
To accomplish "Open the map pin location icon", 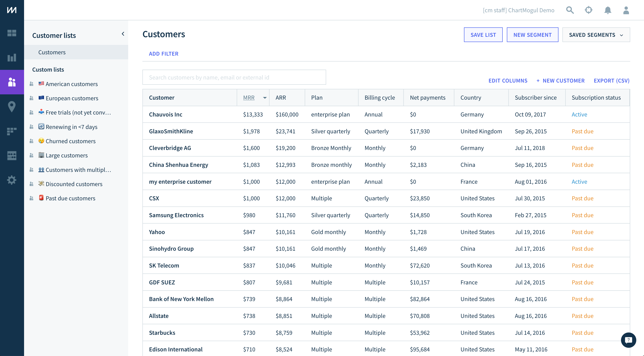I will (12, 107).
